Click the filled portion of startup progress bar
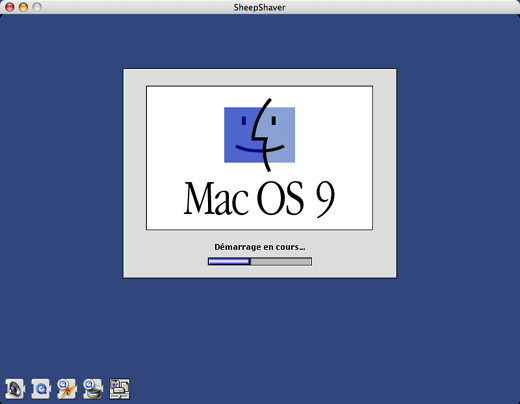This screenshot has width=520, height=404. click(x=229, y=262)
